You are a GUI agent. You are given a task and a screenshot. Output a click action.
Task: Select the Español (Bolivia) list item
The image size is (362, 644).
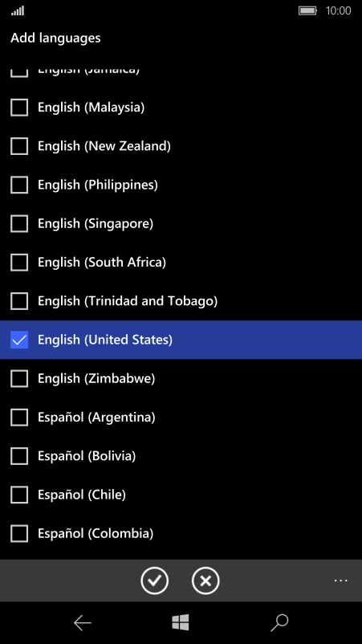pyautogui.click(x=181, y=456)
